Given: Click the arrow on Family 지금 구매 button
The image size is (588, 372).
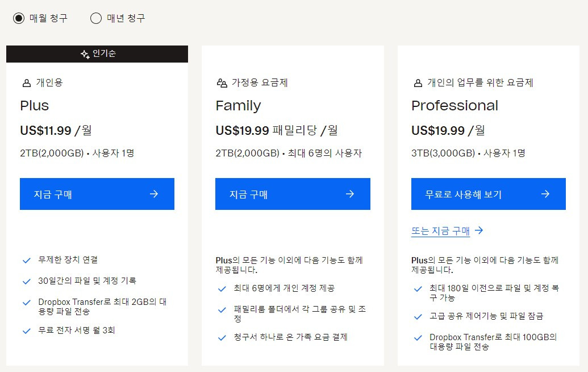Looking at the screenshot, I should click(350, 194).
